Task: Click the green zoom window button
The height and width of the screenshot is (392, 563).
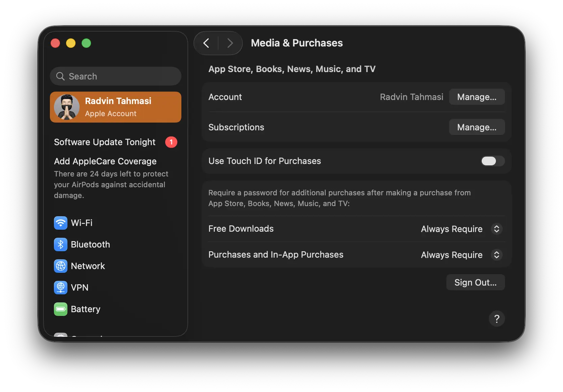Action: (86, 43)
